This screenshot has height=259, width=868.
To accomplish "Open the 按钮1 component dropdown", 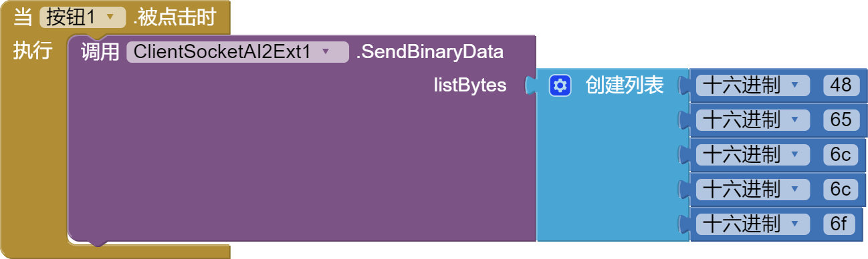I will coord(83,18).
